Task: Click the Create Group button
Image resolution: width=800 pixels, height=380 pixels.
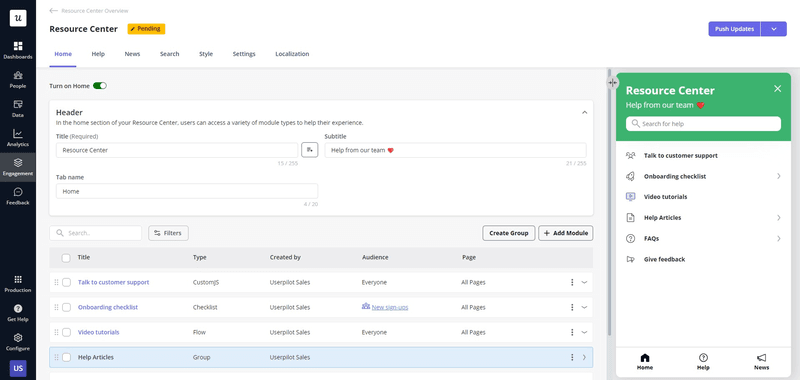Action: [509, 233]
